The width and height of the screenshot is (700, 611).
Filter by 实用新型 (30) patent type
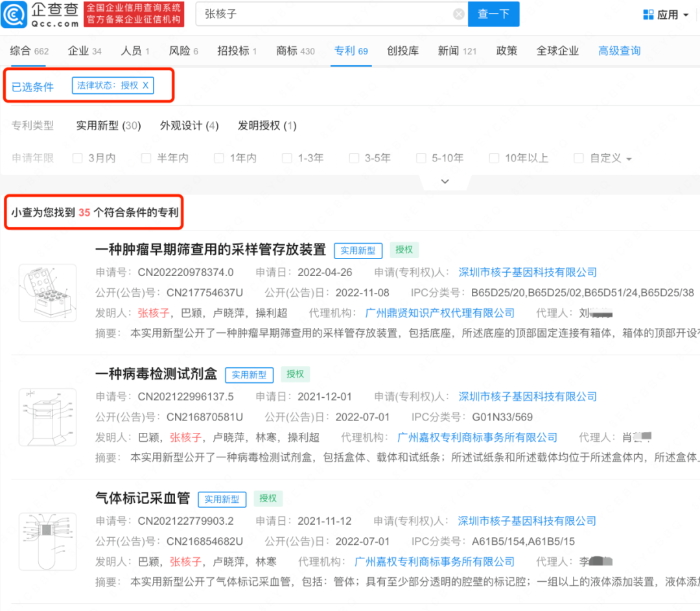[108, 126]
